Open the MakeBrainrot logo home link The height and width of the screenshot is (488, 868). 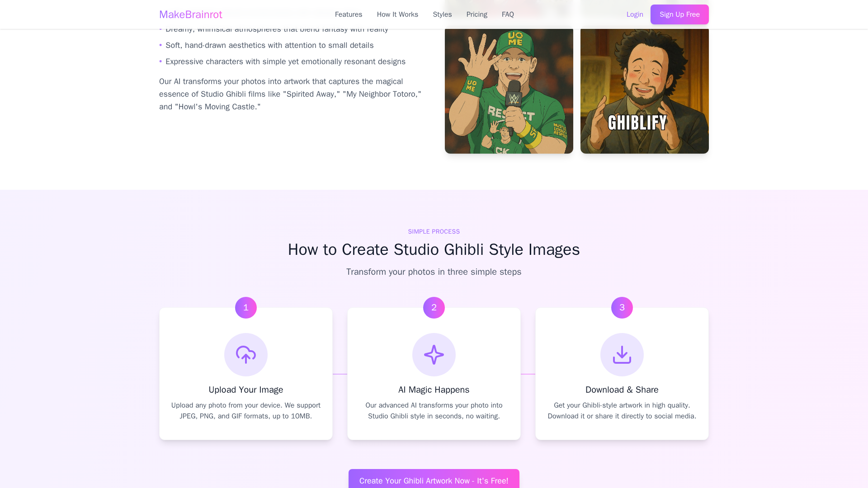190,14
